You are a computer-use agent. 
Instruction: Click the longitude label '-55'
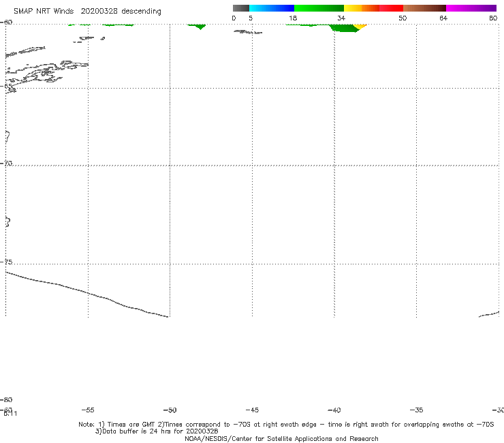tap(88, 410)
